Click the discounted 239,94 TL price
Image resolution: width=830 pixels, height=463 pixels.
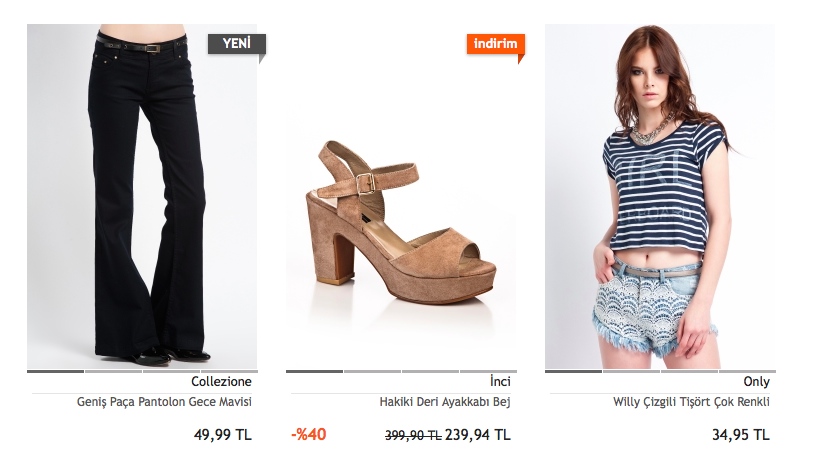tap(477, 435)
